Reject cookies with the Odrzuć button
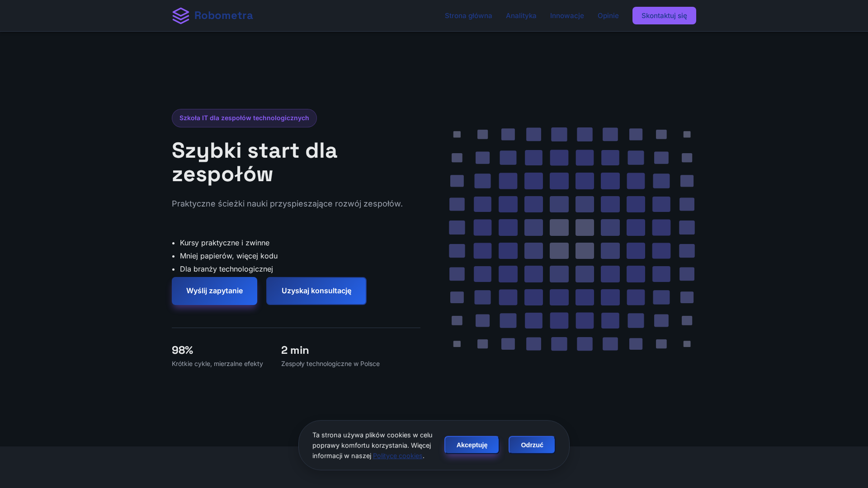 point(532,445)
